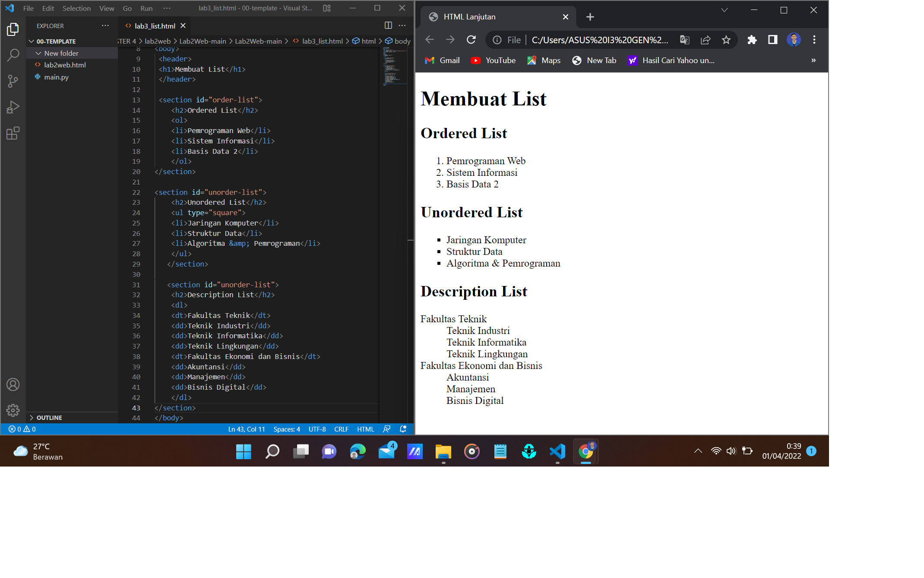Open the Extensions view

[x=13, y=133]
